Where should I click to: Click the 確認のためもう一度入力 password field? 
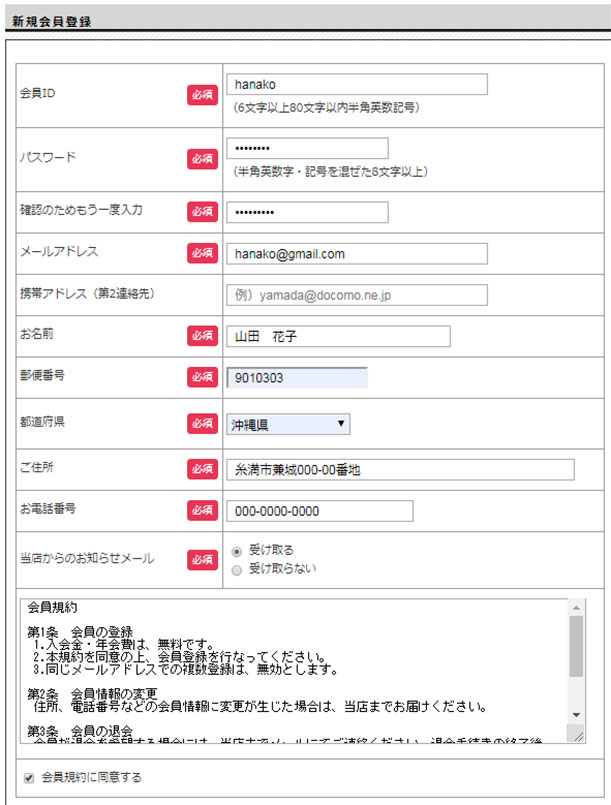pos(307,212)
